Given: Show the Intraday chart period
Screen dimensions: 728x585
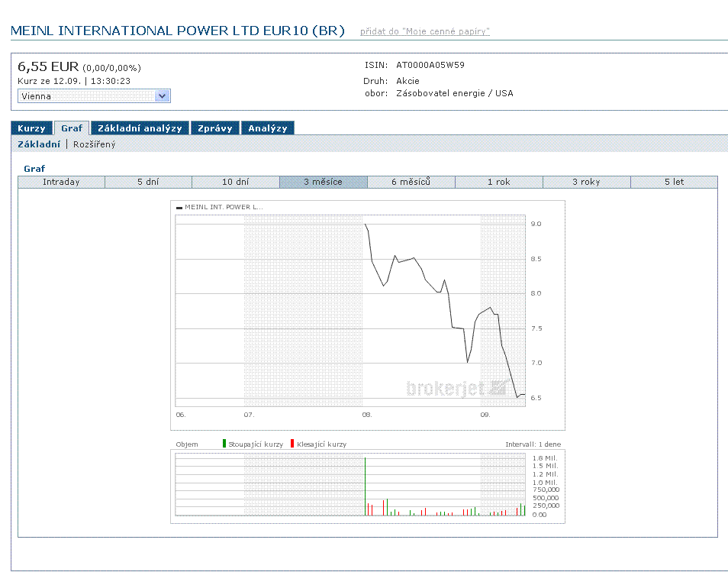Looking at the screenshot, I should coord(61,183).
